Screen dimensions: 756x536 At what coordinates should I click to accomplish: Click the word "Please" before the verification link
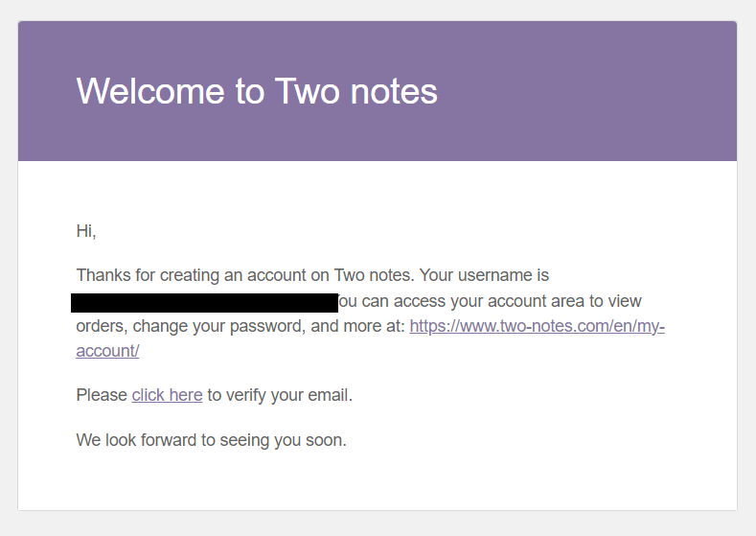pos(102,395)
